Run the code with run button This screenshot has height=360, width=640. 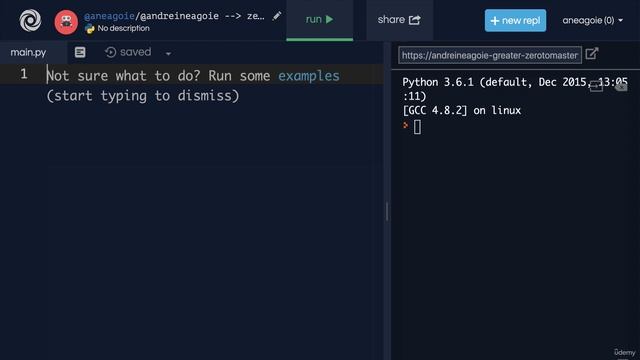pyautogui.click(x=320, y=20)
